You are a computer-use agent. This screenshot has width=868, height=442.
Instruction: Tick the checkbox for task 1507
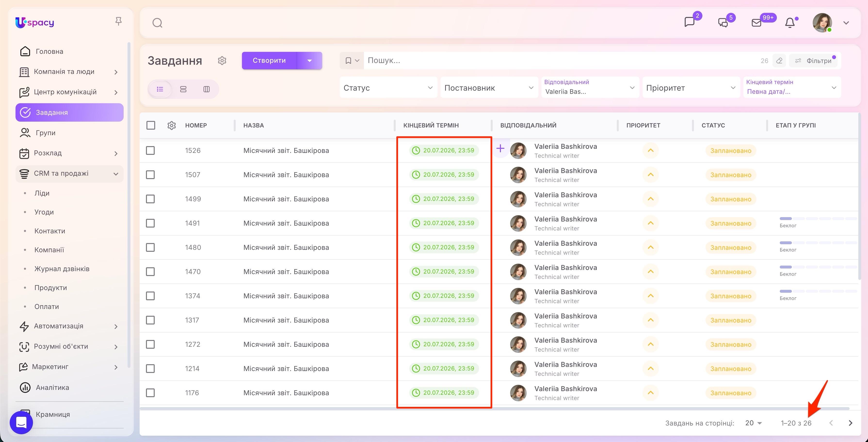[x=150, y=174]
